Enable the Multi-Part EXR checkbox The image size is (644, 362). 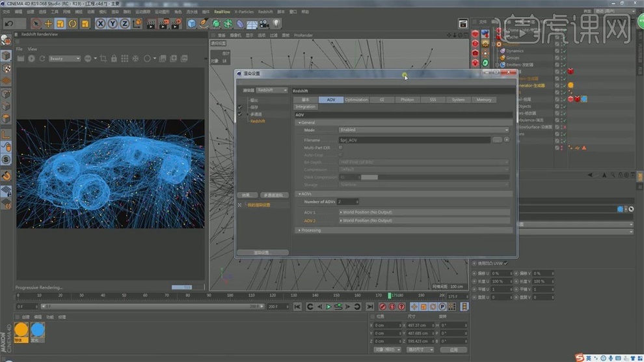[340, 148]
